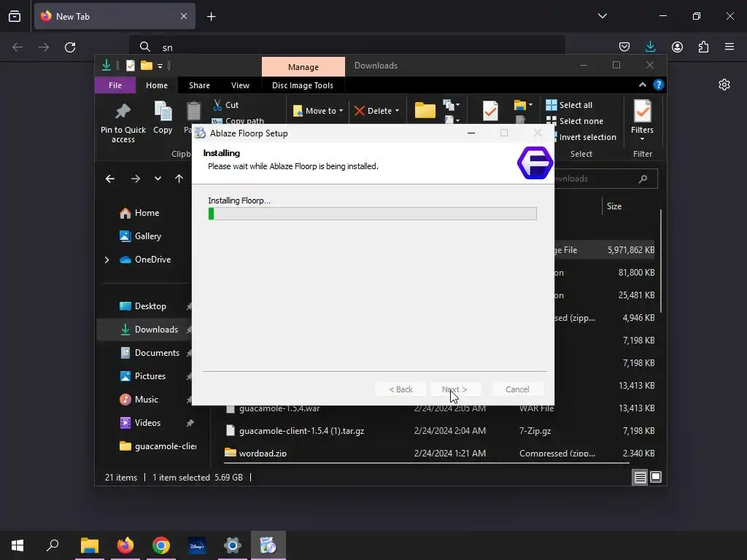
Task: Open Filters dropdown in ribbon
Action: coord(642,121)
